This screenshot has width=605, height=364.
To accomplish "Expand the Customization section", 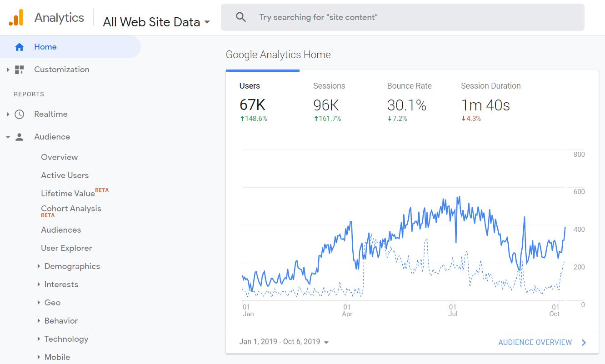I will coord(8,70).
